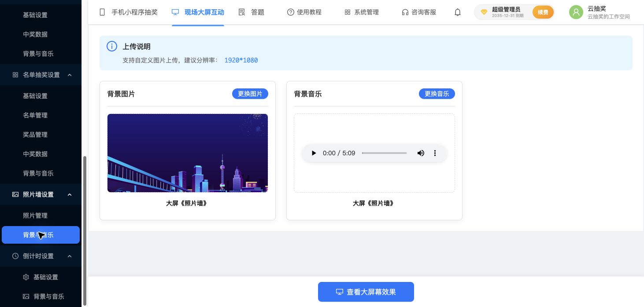
Task: Click the diamond icon beside 超级管理员
Action: pos(484,12)
